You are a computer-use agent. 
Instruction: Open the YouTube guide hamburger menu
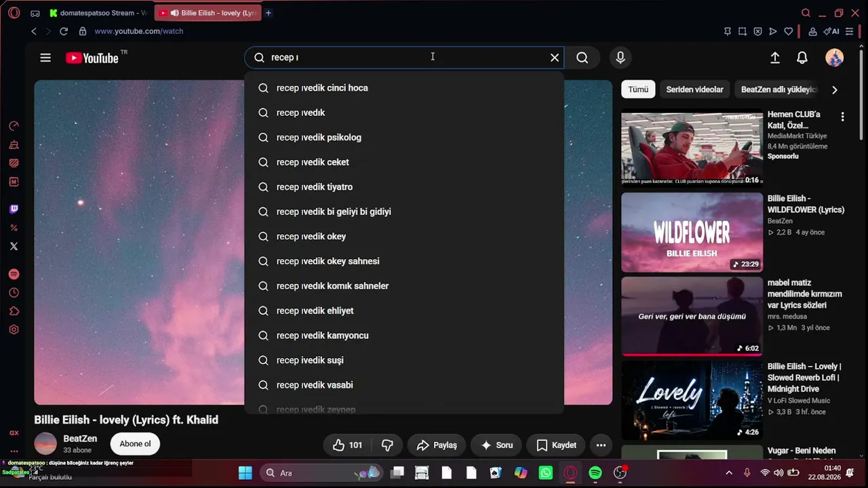coord(45,58)
